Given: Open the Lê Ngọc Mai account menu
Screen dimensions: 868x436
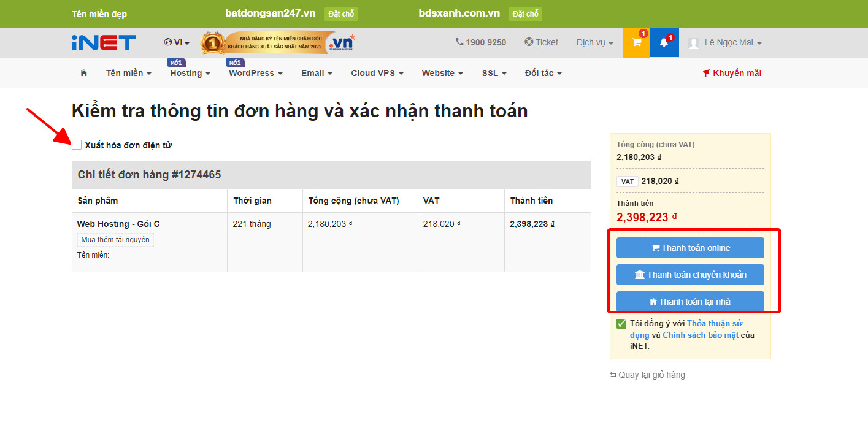Looking at the screenshot, I should [x=733, y=42].
